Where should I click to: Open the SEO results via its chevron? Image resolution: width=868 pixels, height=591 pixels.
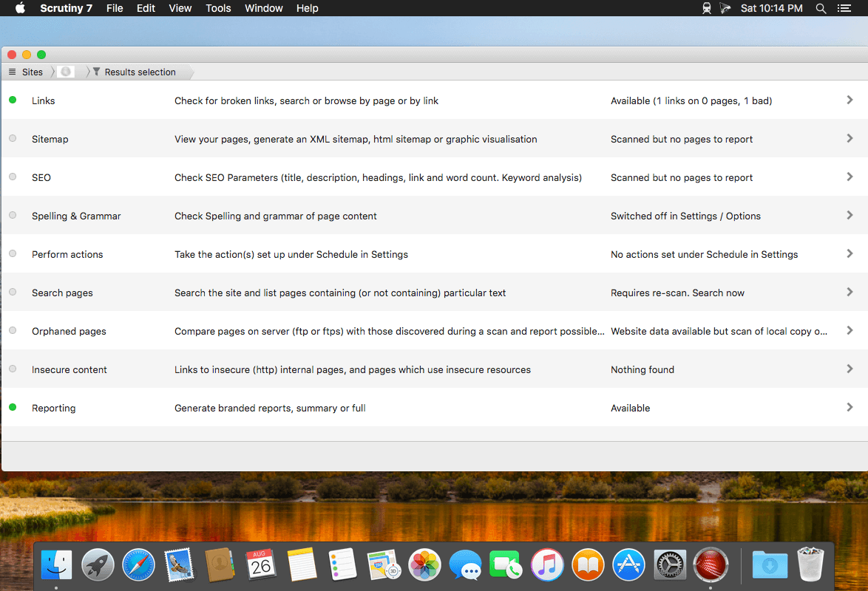[850, 175]
